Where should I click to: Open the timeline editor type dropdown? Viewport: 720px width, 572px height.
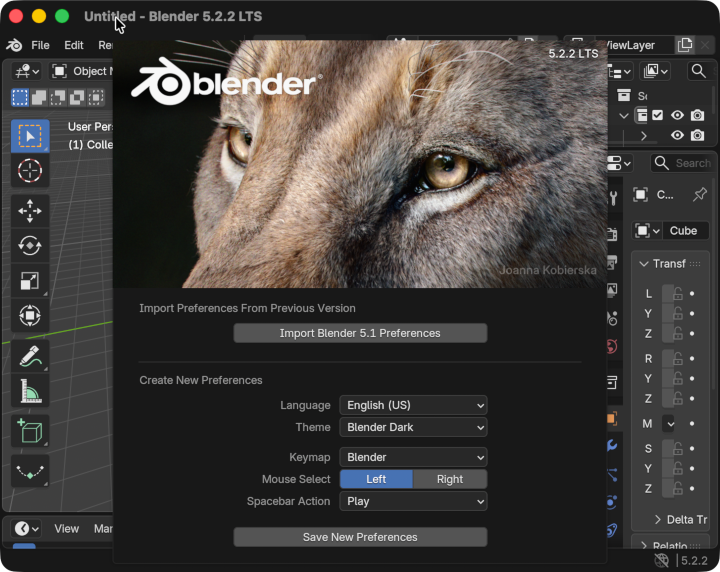(x=26, y=529)
